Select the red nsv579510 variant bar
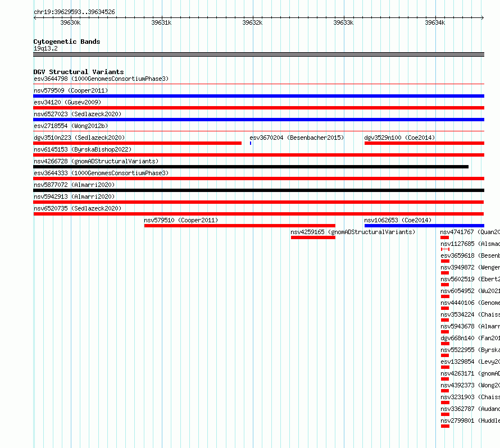 (x=240, y=226)
